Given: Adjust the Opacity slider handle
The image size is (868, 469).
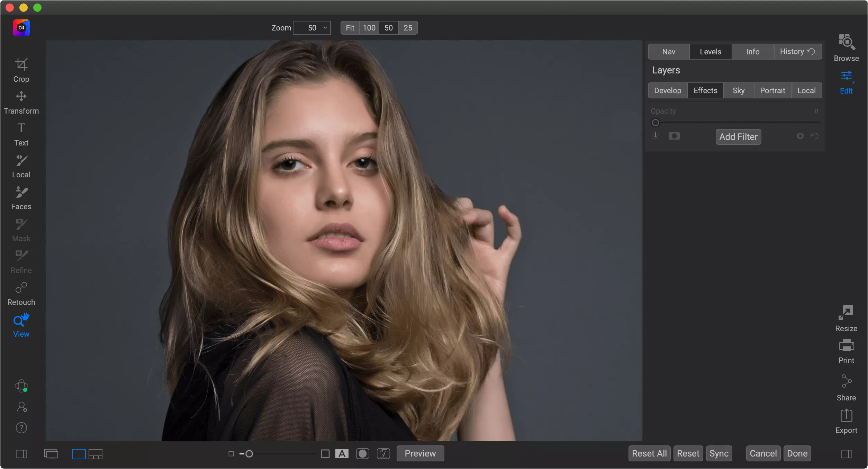Looking at the screenshot, I should 655,123.
